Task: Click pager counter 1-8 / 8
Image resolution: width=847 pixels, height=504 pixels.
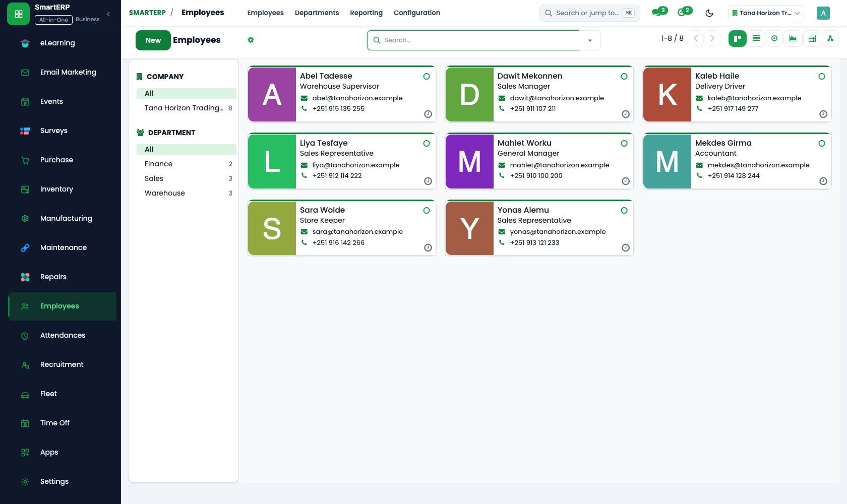Action: [x=672, y=38]
